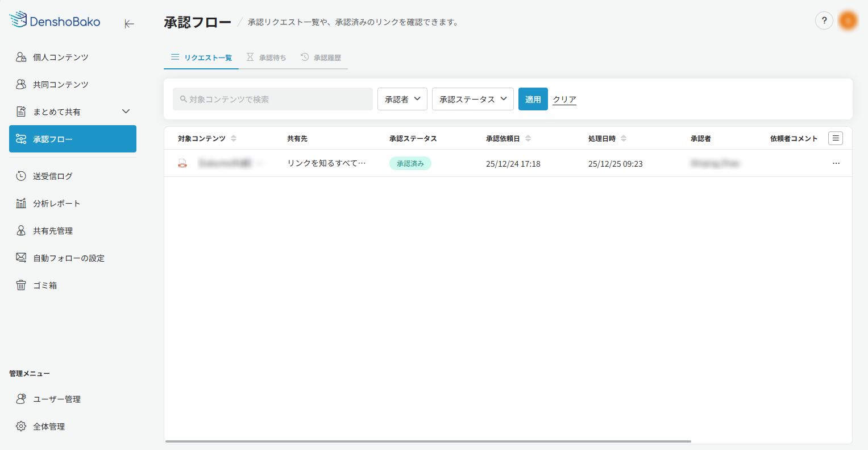
Task: Click the 共有先管理 person icon
Action: (x=21, y=230)
